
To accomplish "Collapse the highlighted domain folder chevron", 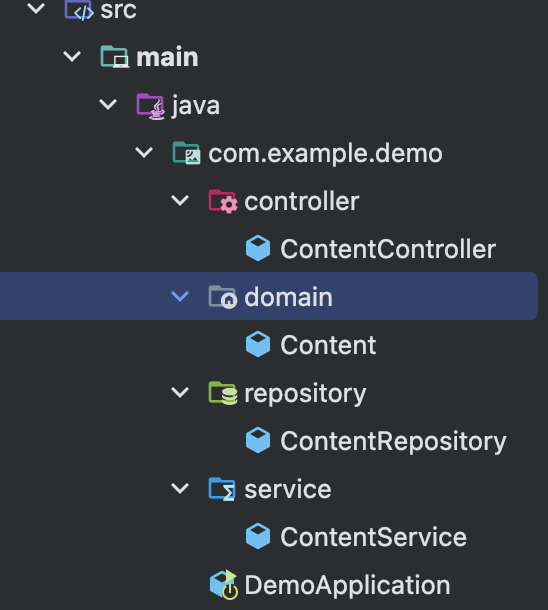I will 180,296.
